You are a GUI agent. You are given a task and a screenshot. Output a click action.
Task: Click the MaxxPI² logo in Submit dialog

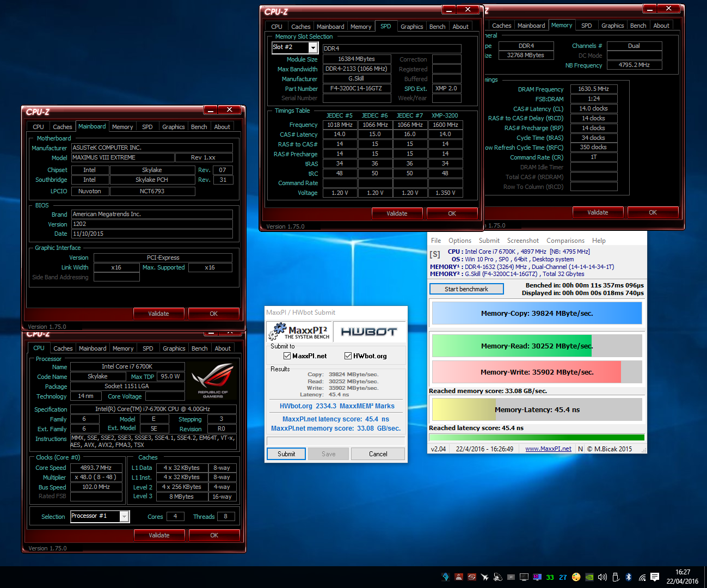299,331
